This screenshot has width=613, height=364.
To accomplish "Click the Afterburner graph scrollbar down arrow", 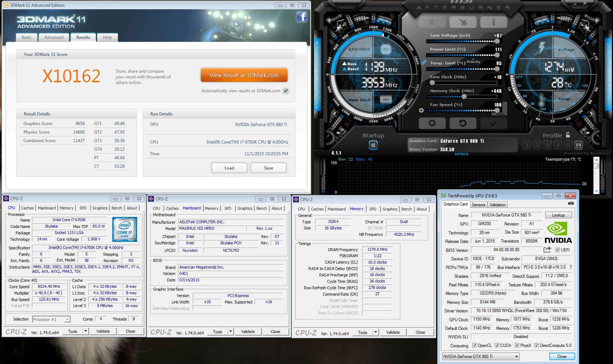I will [597, 191].
